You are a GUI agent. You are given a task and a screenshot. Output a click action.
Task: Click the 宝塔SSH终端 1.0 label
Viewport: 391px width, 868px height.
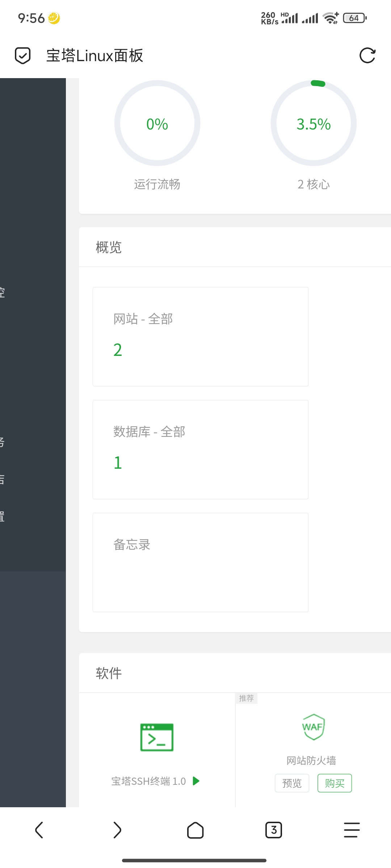[148, 781]
